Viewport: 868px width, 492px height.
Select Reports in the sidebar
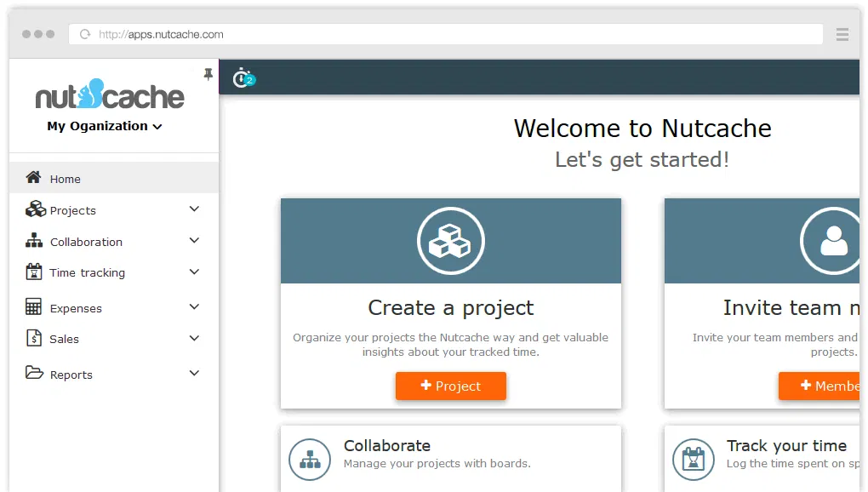71,375
